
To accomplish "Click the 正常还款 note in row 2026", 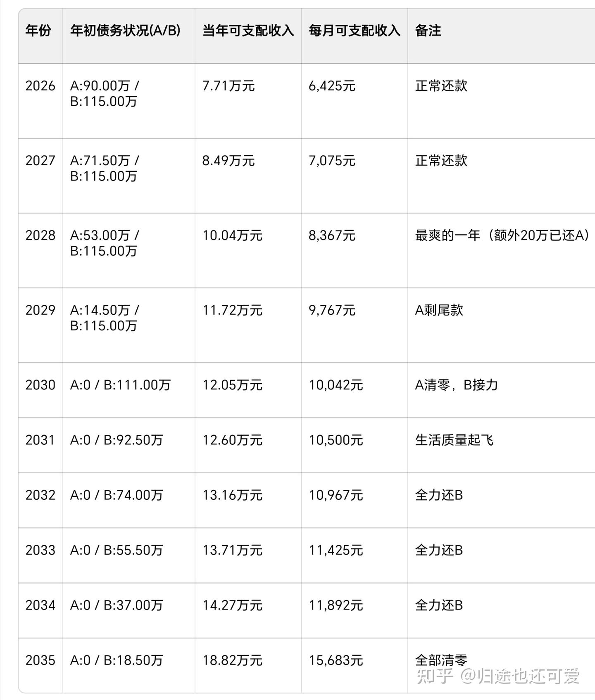I will click(x=441, y=86).
